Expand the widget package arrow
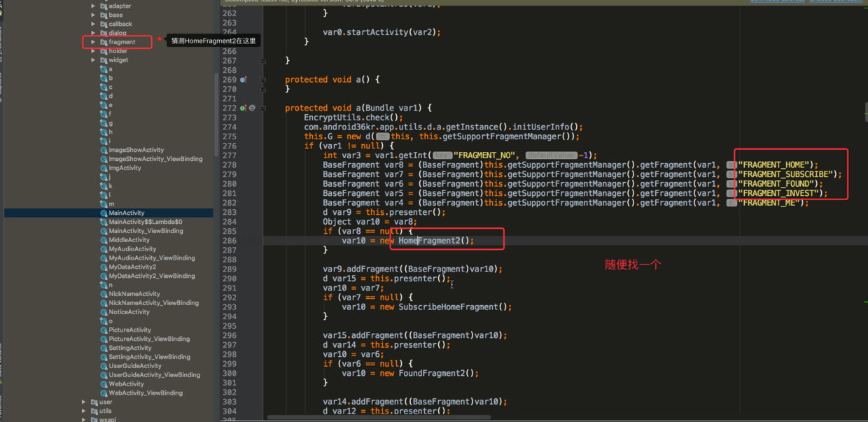Viewport: 868px width, 422px height. (x=93, y=60)
